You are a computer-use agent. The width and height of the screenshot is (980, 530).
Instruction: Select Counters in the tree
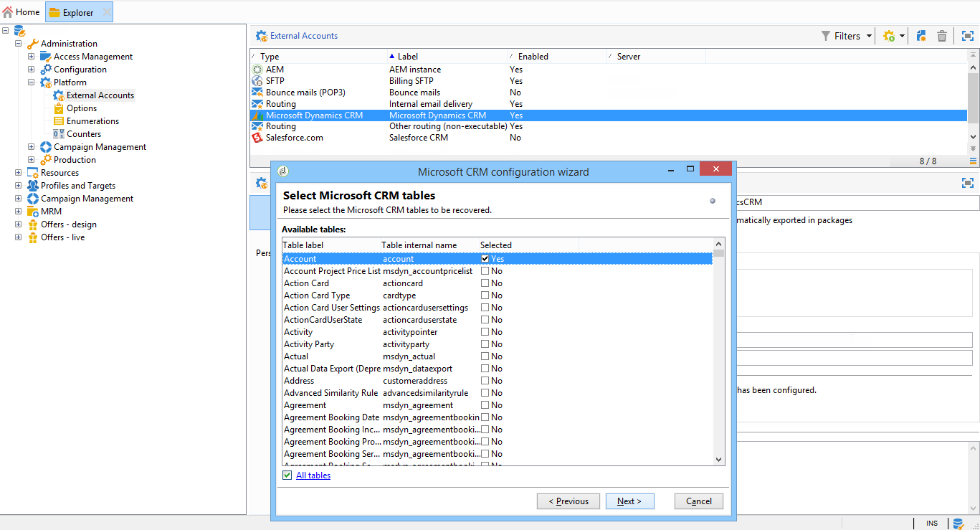84,134
